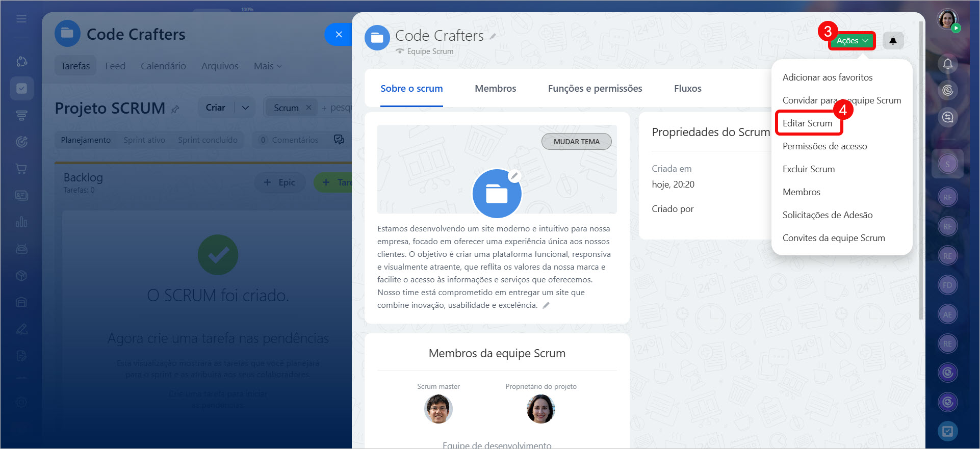Click the MUDAR TEMA button
Image resolution: width=980 pixels, height=449 pixels.
(x=576, y=142)
